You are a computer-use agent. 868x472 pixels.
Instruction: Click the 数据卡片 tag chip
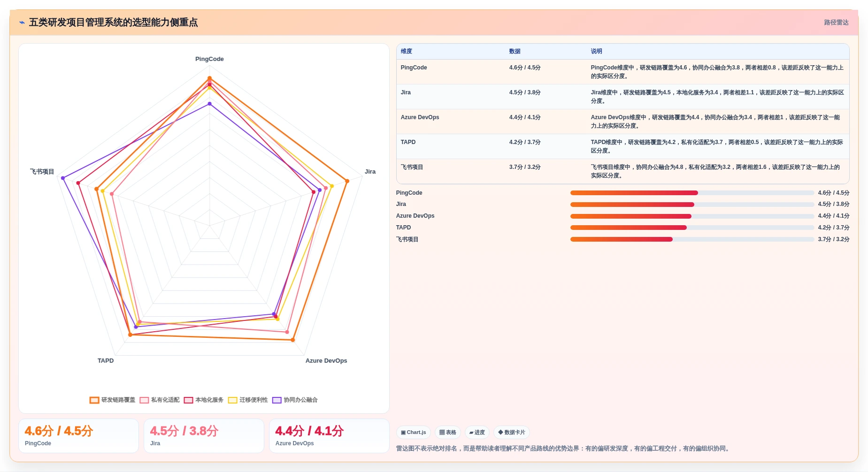[512, 433]
